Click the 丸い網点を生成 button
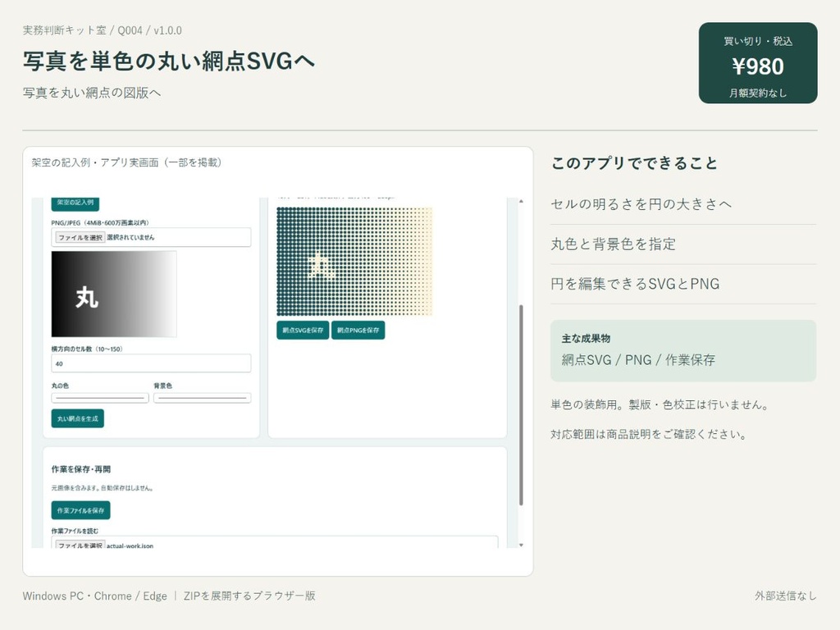The width and height of the screenshot is (840, 630). pyautogui.click(x=78, y=418)
